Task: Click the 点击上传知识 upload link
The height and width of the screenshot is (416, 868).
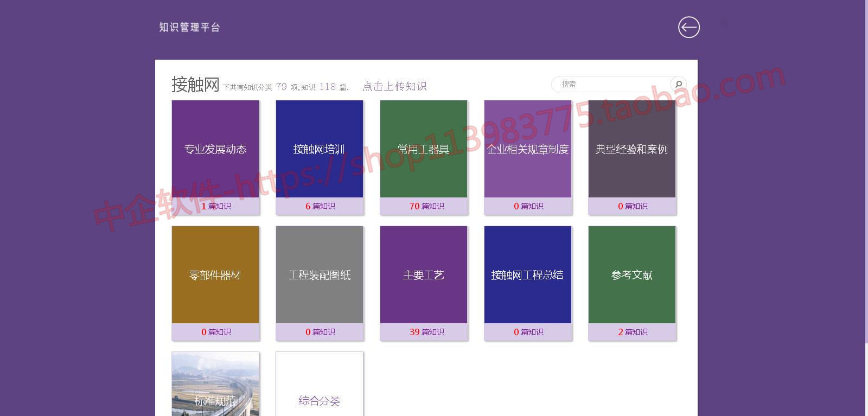Action: pyautogui.click(x=394, y=86)
